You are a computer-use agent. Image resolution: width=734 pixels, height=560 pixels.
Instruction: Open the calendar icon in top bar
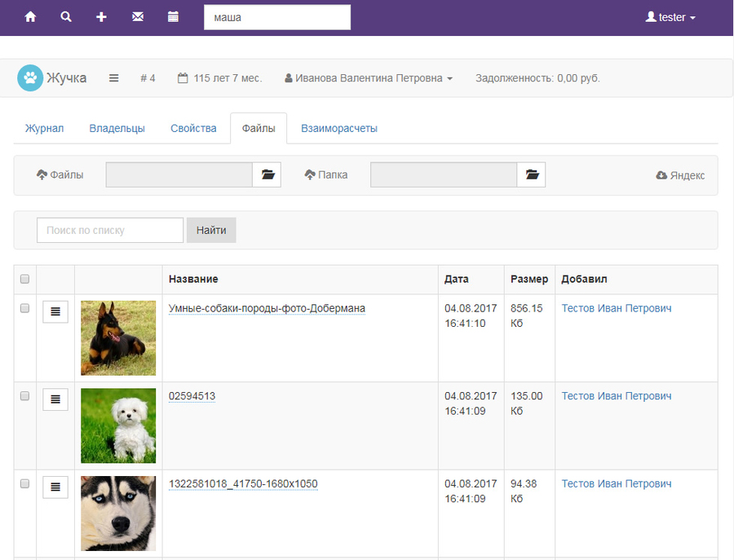coord(173,17)
